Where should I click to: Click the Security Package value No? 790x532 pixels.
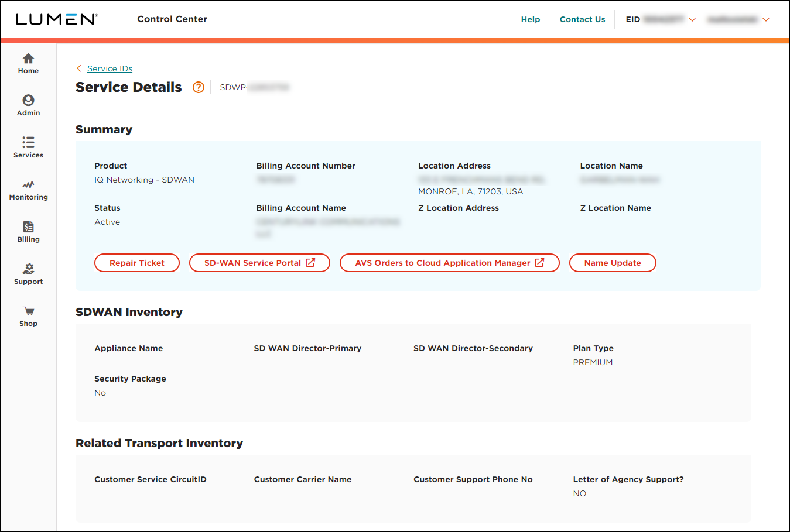click(x=100, y=393)
